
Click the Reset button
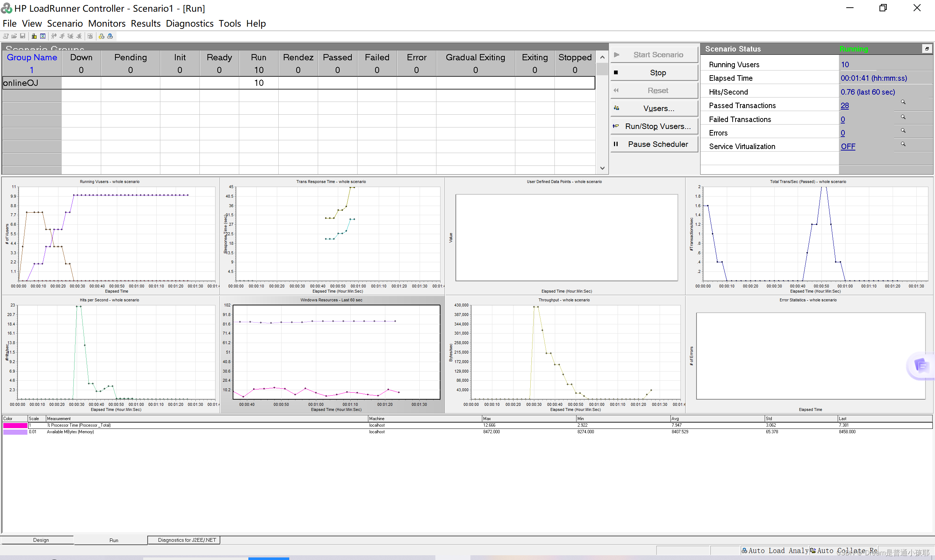pyautogui.click(x=654, y=91)
